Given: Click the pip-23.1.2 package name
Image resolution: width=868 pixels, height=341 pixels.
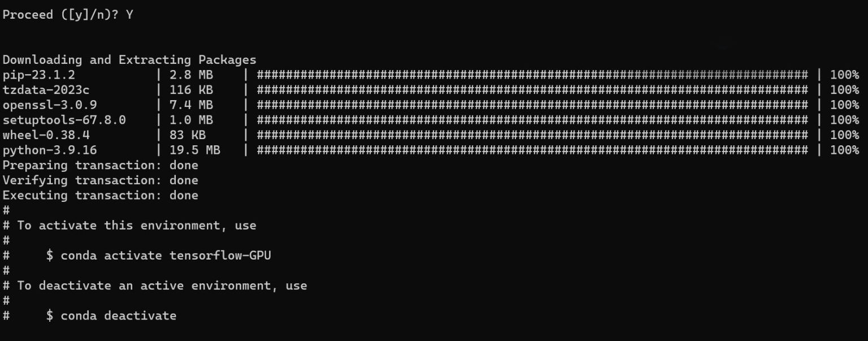Looking at the screenshot, I should pyautogui.click(x=39, y=75).
